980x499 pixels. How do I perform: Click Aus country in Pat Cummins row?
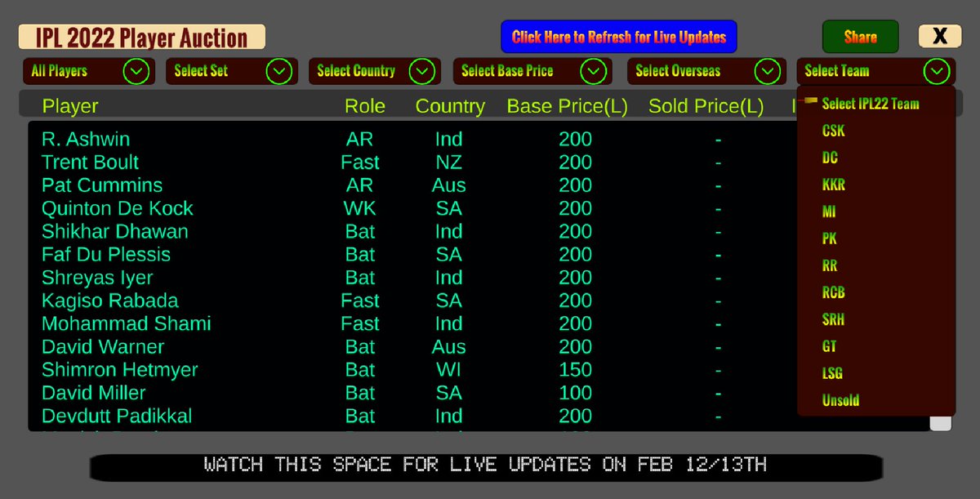pos(449,185)
